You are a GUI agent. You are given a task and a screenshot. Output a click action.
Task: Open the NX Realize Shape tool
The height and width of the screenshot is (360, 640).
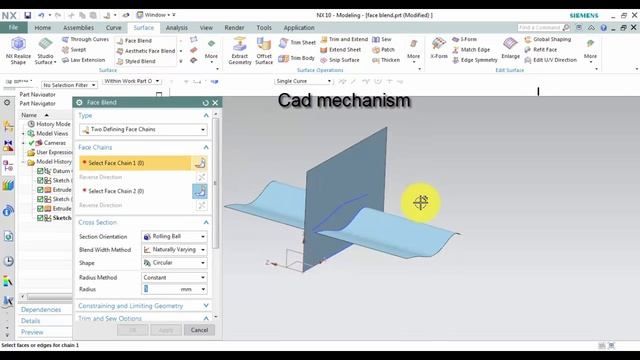click(18, 51)
